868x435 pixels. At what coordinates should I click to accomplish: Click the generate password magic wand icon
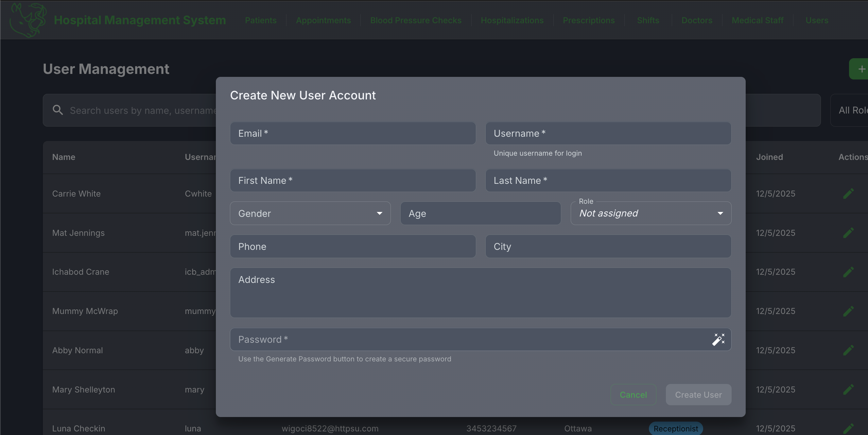click(718, 339)
